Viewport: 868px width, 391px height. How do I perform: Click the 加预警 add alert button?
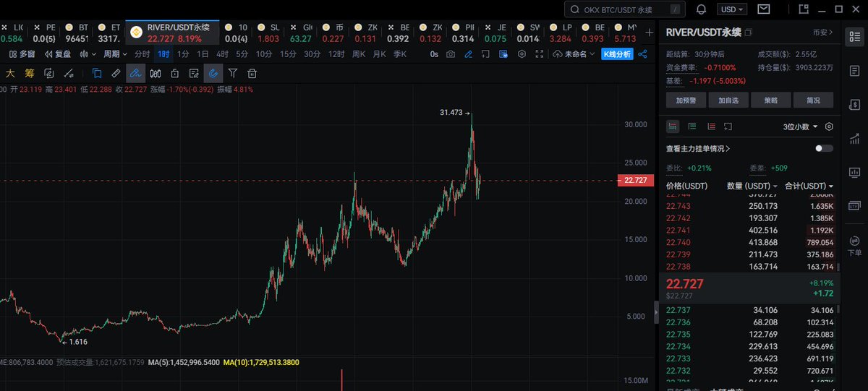(686, 100)
